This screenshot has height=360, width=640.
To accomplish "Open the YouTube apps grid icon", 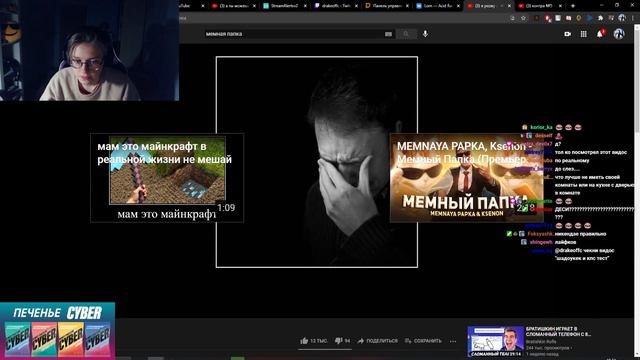I will pyautogui.click(x=584, y=34).
